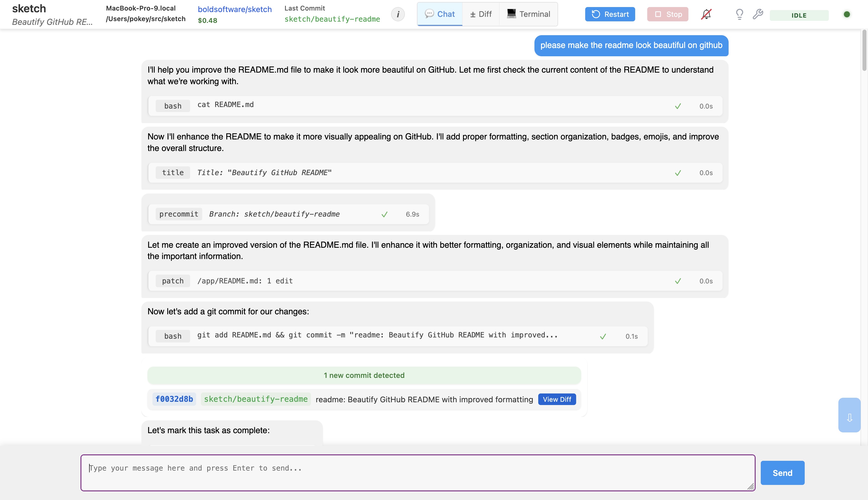Click commit hash f0032d8b
Image resolution: width=868 pixels, height=500 pixels.
click(174, 399)
